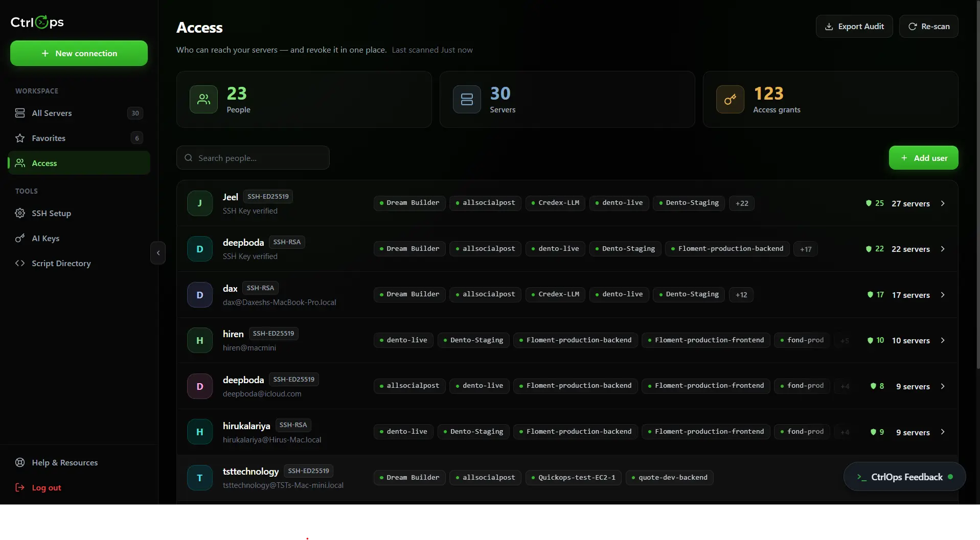
Task: Click dax's D avatar
Action: (x=200, y=295)
